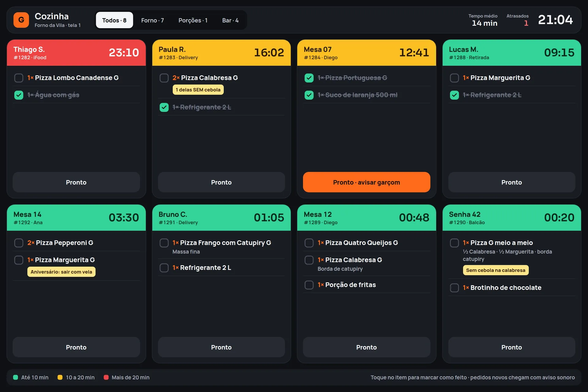The width and height of the screenshot is (588, 392).
Task: Mark Pizza Quatro Queijos G done
Action: point(309,243)
